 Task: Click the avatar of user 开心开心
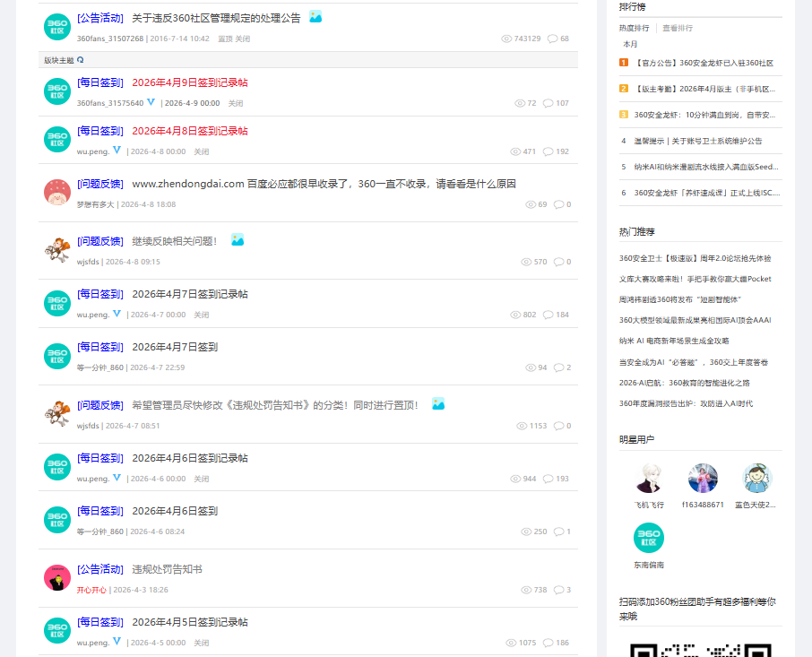(57, 577)
